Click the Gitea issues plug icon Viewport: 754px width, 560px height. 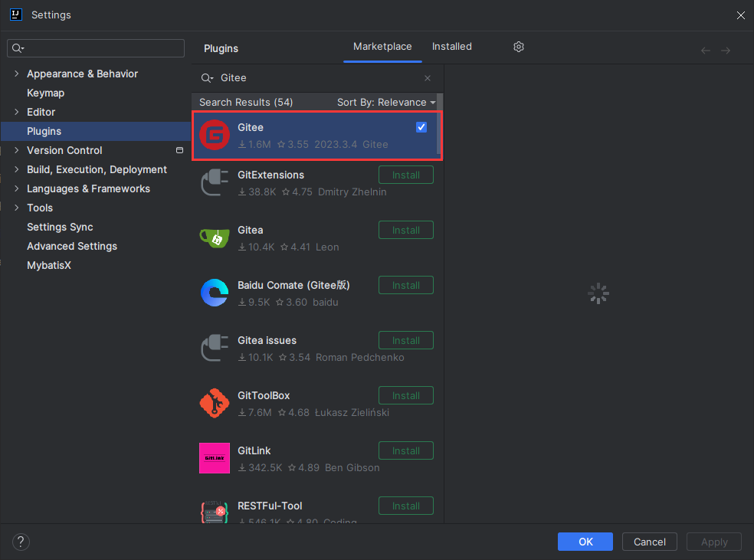click(x=215, y=348)
